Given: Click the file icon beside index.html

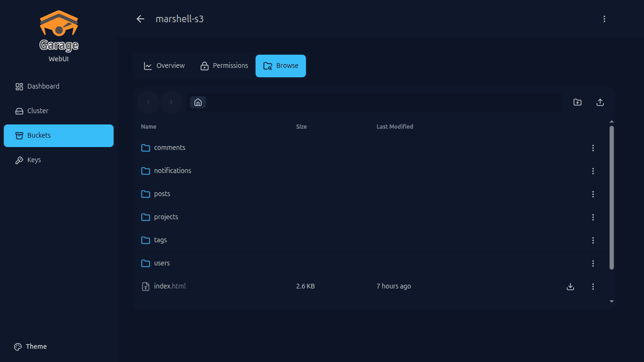Looking at the screenshot, I should point(146,287).
